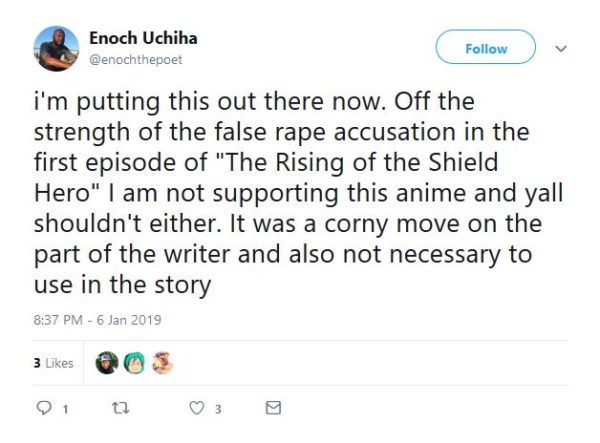Click the like count beside the heart
The width and height of the screenshot is (600, 443).
pyautogui.click(x=219, y=409)
